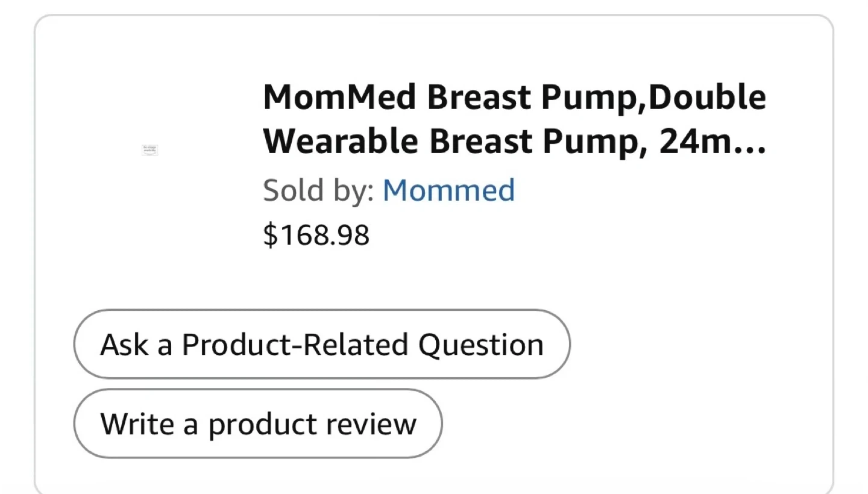Open product details via the bold title

click(x=514, y=98)
